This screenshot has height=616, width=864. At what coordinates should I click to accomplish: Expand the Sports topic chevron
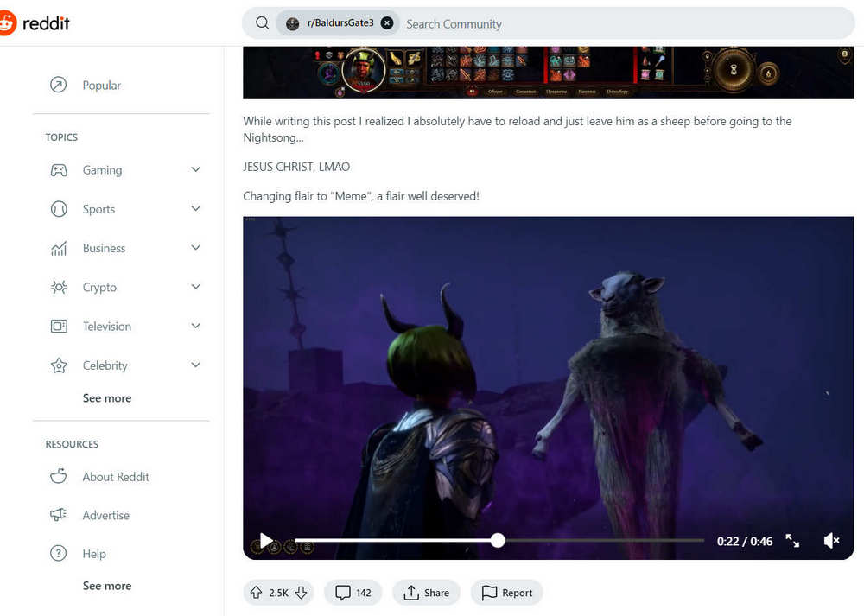tap(195, 209)
